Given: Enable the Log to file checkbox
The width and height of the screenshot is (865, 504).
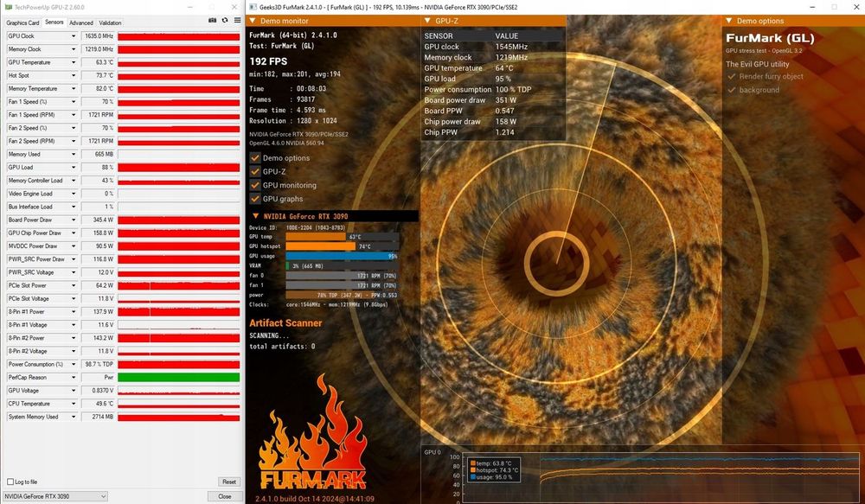Looking at the screenshot, I should pos(10,482).
